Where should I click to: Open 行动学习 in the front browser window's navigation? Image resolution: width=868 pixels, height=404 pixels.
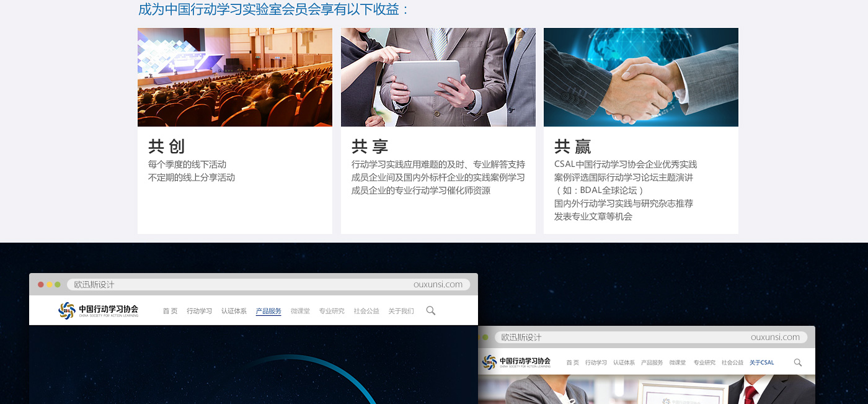(200, 311)
